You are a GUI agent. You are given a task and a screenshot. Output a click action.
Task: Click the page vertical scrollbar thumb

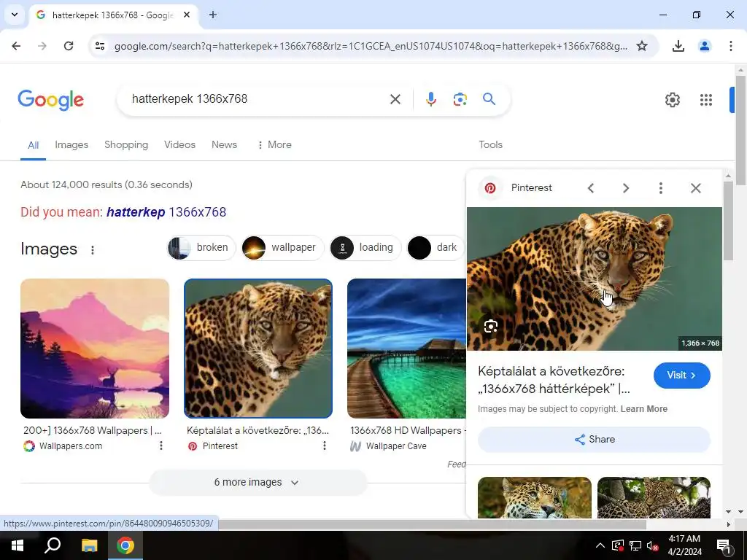pyautogui.click(x=740, y=130)
